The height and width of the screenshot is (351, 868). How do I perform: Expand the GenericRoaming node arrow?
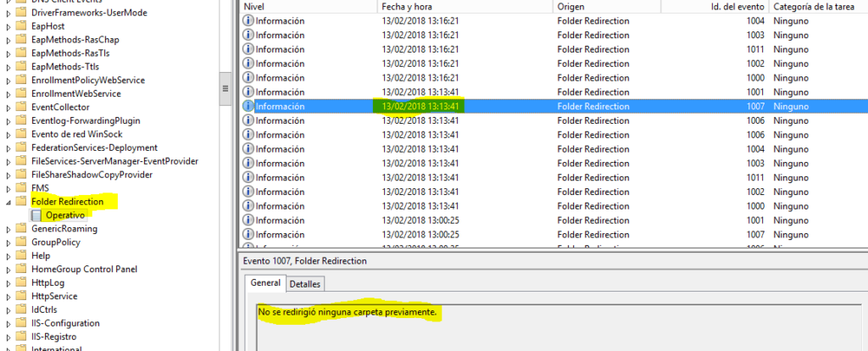click(8, 229)
